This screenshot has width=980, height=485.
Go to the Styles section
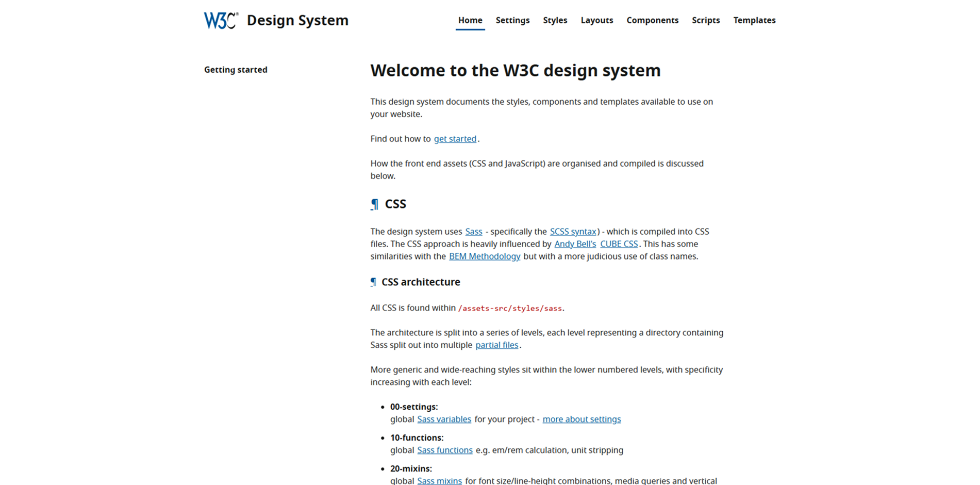[555, 20]
